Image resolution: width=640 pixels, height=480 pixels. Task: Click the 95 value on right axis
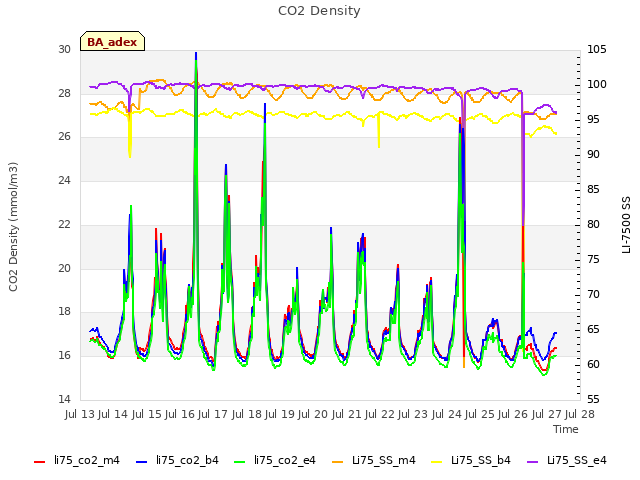point(593,120)
